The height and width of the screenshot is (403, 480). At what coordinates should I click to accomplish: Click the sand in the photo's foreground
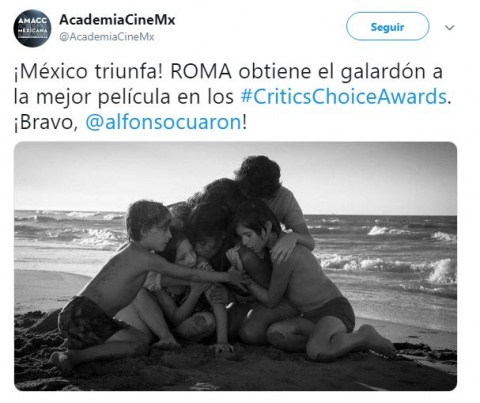click(233, 372)
